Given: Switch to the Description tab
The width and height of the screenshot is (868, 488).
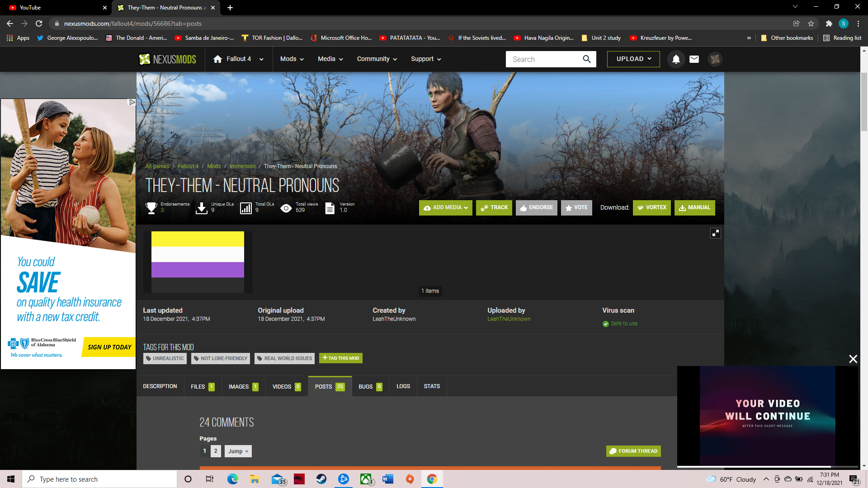Looking at the screenshot, I should coord(160,386).
